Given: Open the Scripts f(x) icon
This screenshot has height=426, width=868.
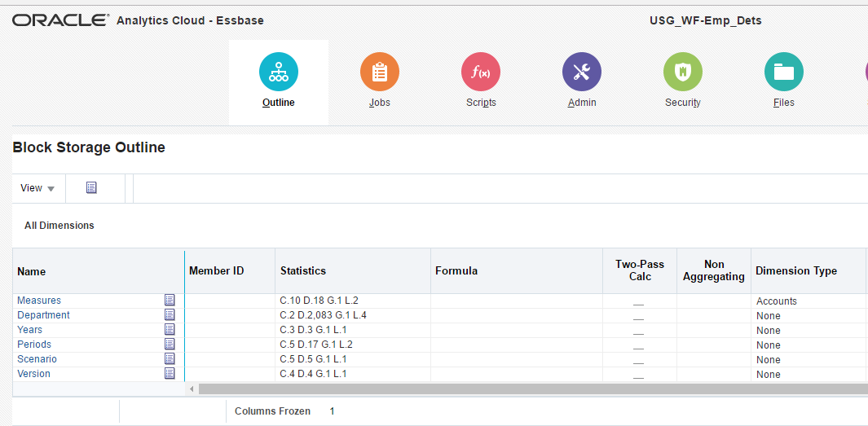Looking at the screenshot, I should [481, 72].
